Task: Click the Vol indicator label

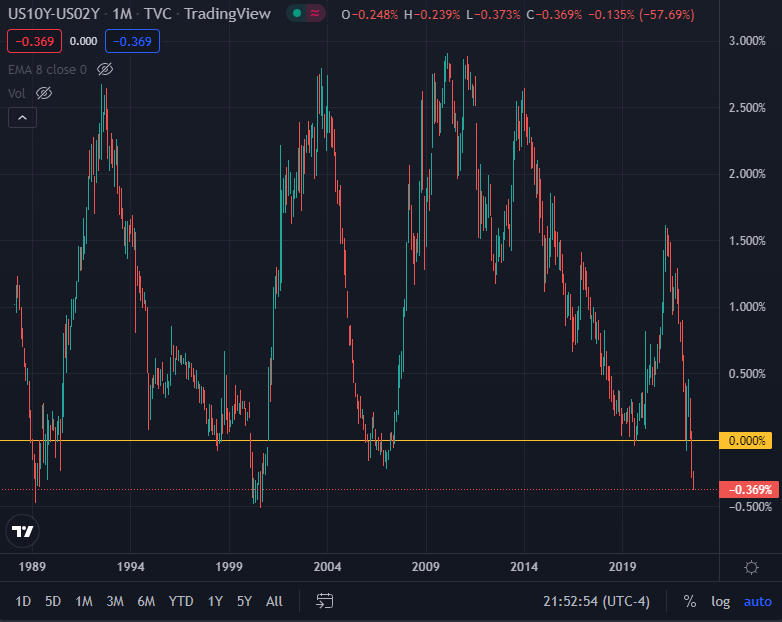Action: tap(16, 94)
